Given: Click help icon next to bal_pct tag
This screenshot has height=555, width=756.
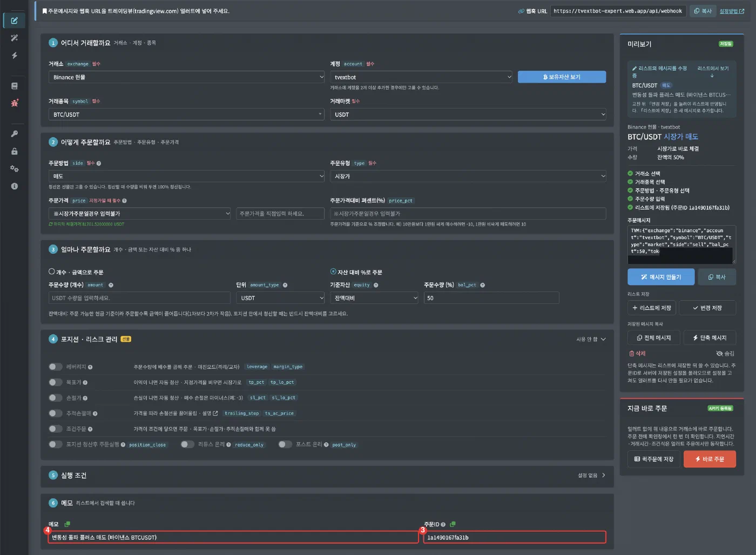Looking at the screenshot, I should [483, 285].
